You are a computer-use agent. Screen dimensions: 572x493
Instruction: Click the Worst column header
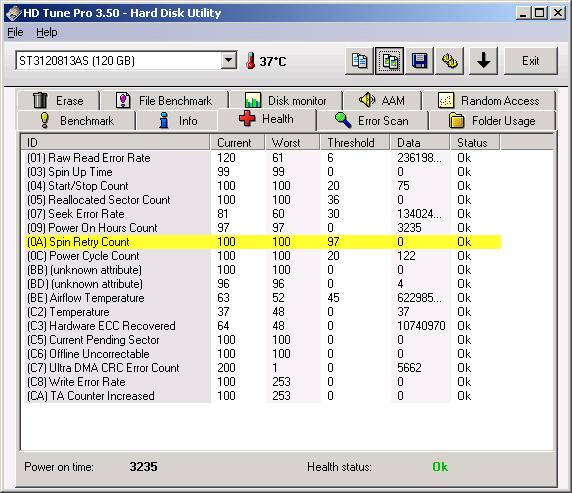[293, 142]
